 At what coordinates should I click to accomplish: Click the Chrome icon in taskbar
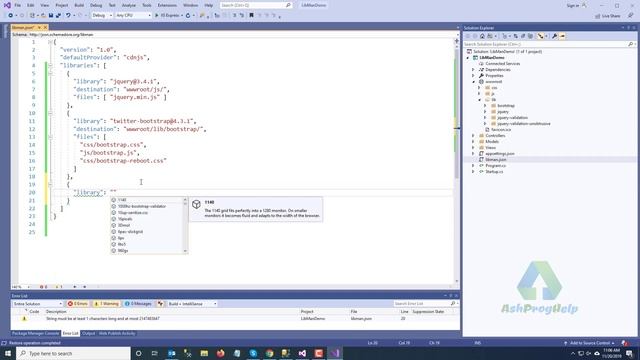point(269,353)
